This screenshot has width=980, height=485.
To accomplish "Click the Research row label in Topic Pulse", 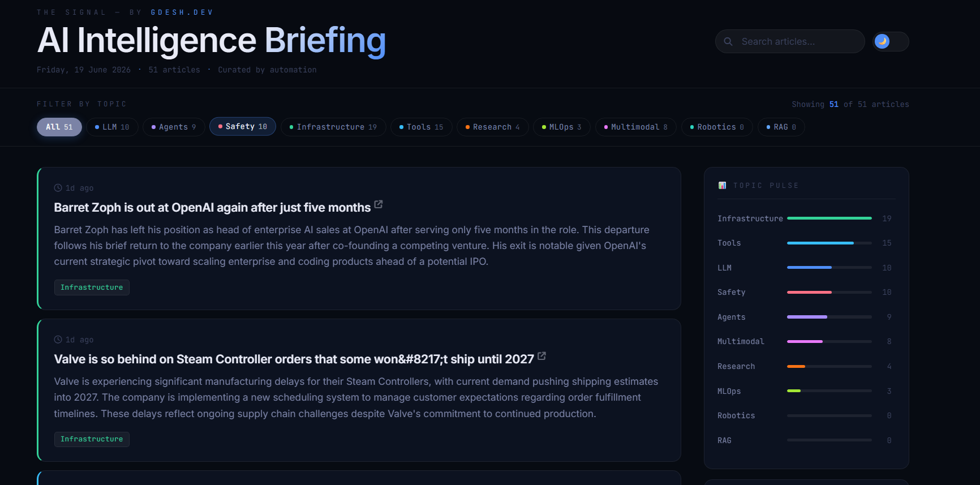I will [x=736, y=366].
